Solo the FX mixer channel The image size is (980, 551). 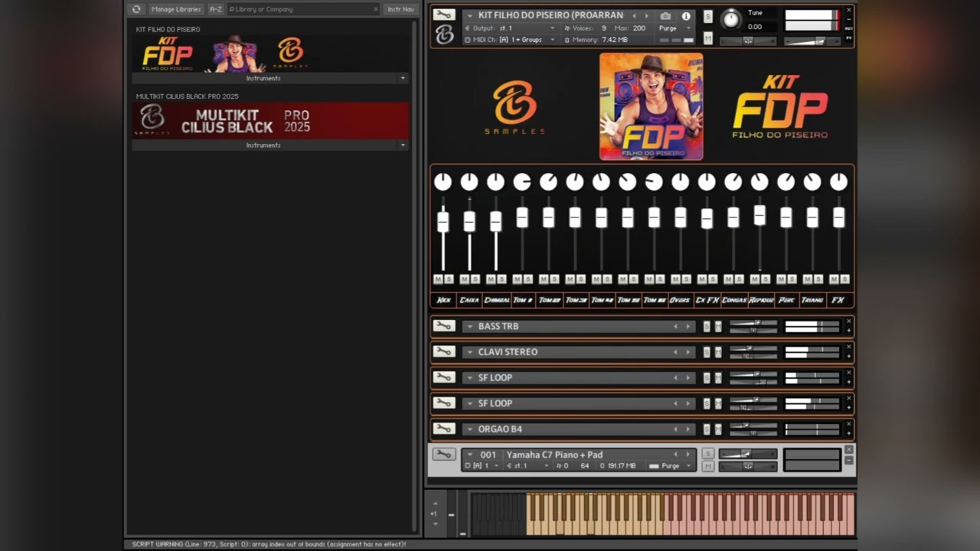click(844, 279)
